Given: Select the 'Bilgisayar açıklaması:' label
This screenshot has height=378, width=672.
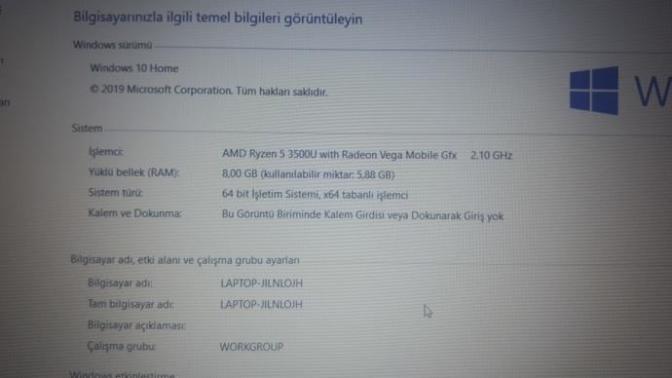Looking at the screenshot, I should pyautogui.click(x=136, y=325).
